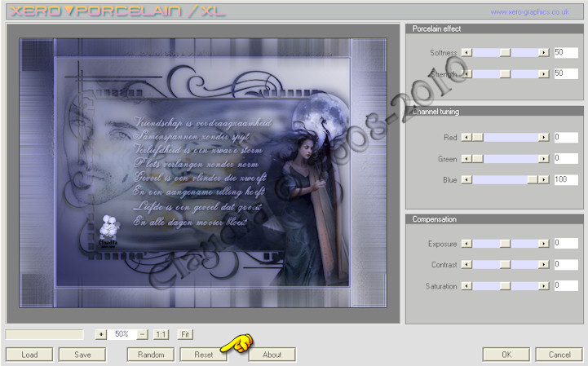Fit the preview with Fit button
This screenshot has width=588, height=366.
pos(185,334)
